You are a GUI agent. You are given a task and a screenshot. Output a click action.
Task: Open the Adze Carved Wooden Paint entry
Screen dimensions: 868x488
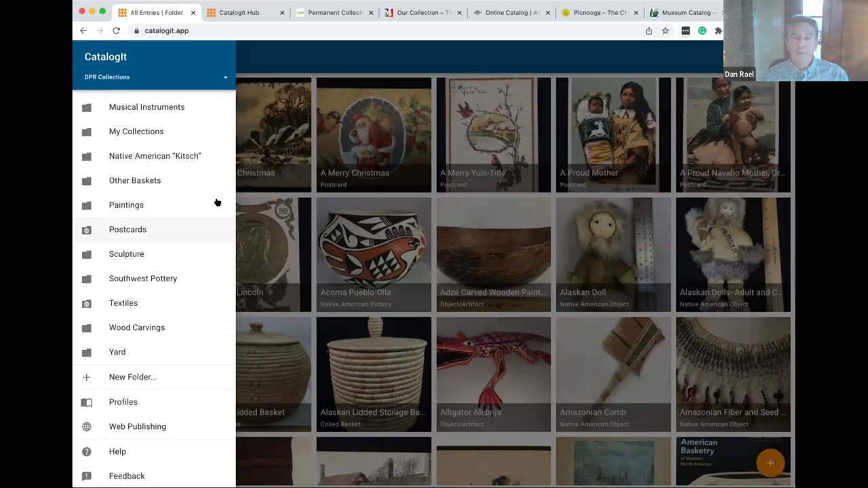tap(494, 255)
